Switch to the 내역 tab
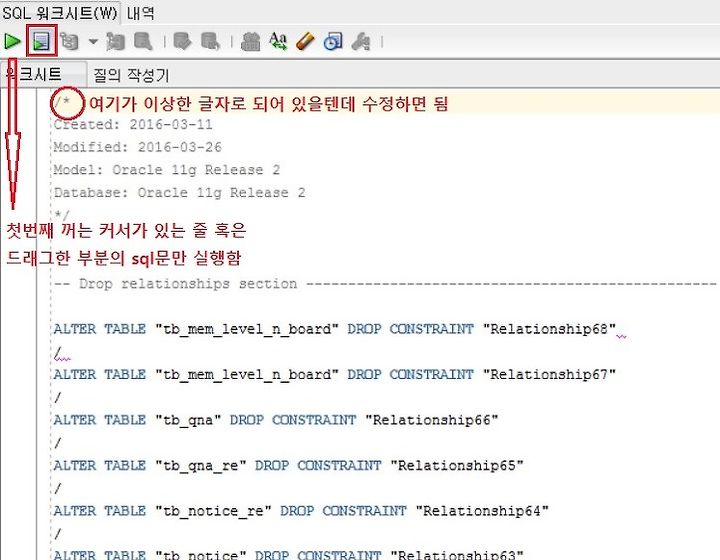Viewport: 720px width, 560px height. [141, 12]
